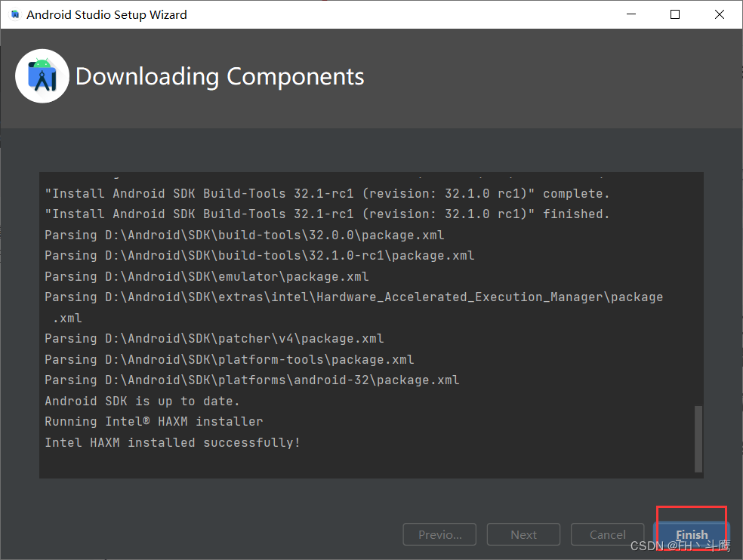Close the Setup Wizard window
The height and width of the screenshot is (560, 743).
720,14
